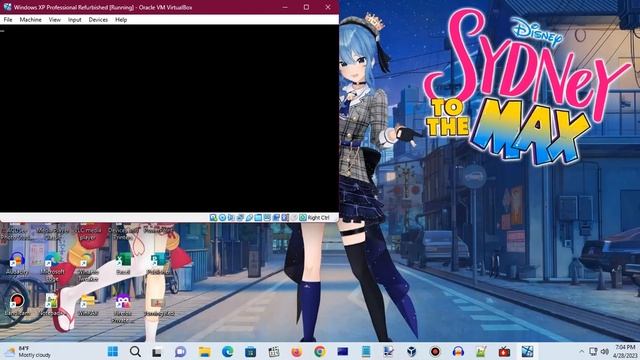Click the audio status icon in VirtualBox
The width and height of the screenshot is (640, 360).
pos(231,218)
